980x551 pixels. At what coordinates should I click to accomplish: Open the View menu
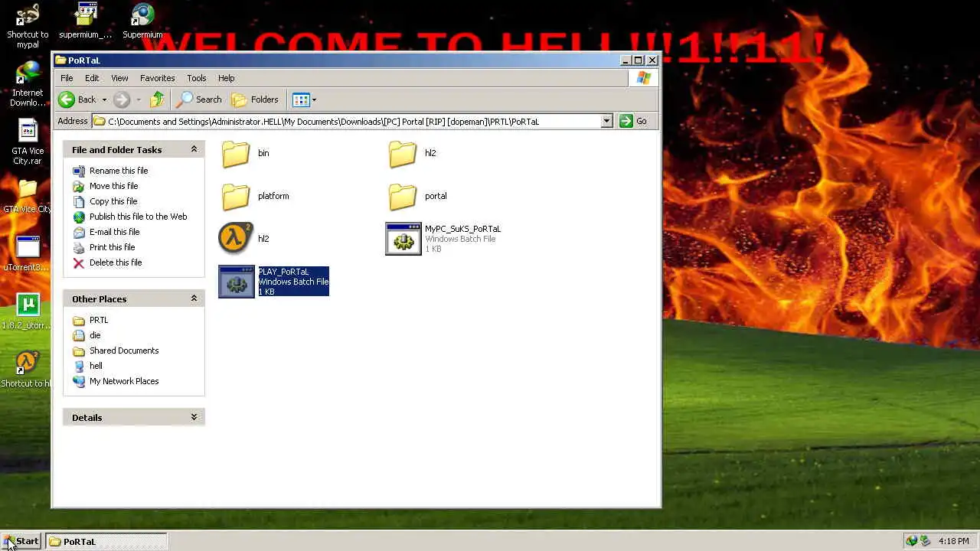point(119,78)
